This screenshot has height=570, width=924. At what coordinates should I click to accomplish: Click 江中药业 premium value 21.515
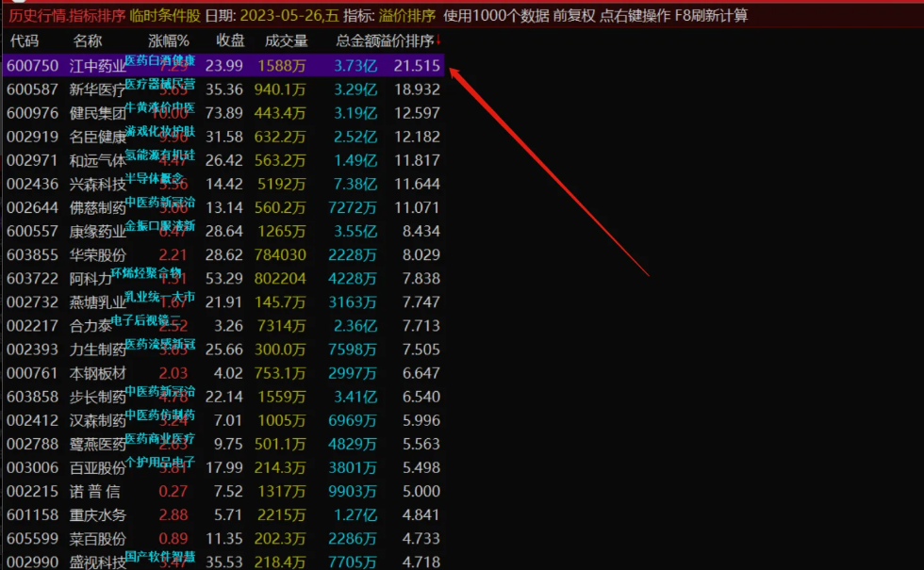point(417,66)
